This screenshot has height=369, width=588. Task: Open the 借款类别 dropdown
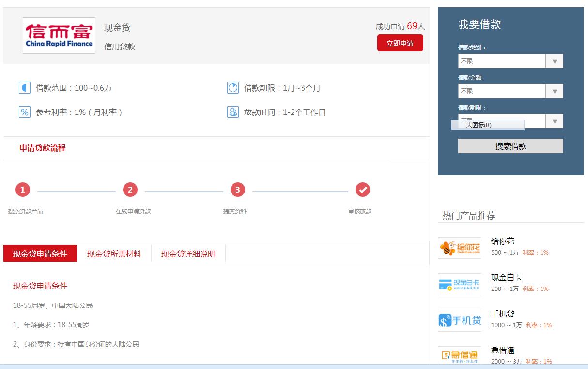click(x=511, y=61)
